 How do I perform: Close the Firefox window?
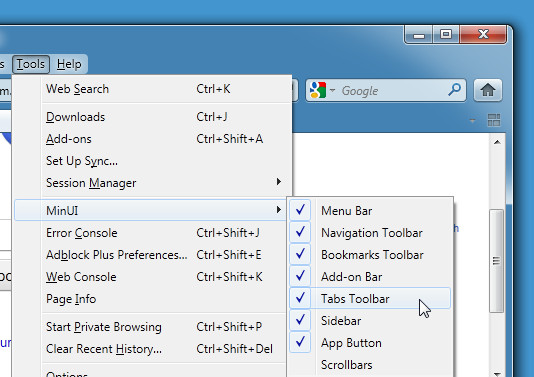click(x=483, y=34)
